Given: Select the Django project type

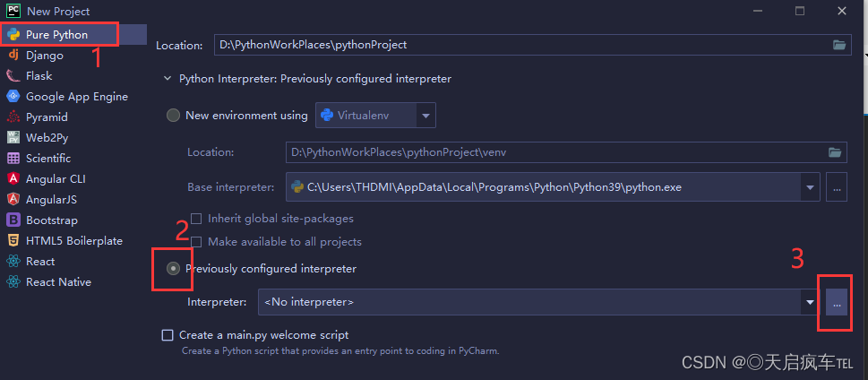Looking at the screenshot, I should (x=73, y=56).
